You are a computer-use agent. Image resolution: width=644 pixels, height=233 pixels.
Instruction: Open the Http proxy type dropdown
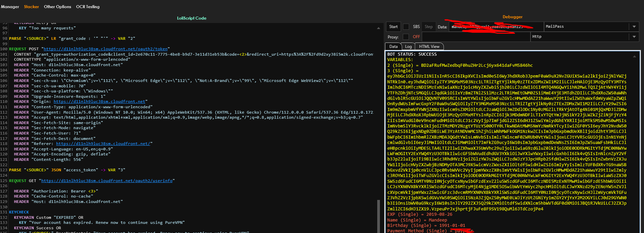(x=586, y=37)
